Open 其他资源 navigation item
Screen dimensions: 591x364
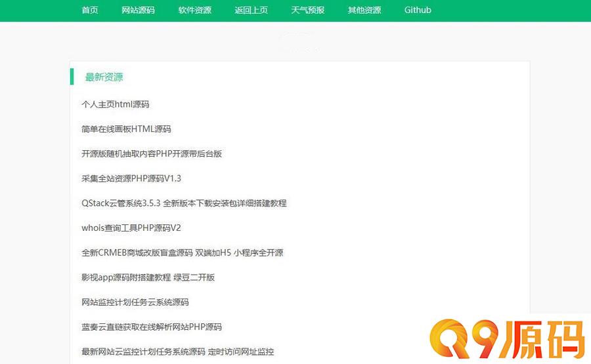tap(364, 10)
